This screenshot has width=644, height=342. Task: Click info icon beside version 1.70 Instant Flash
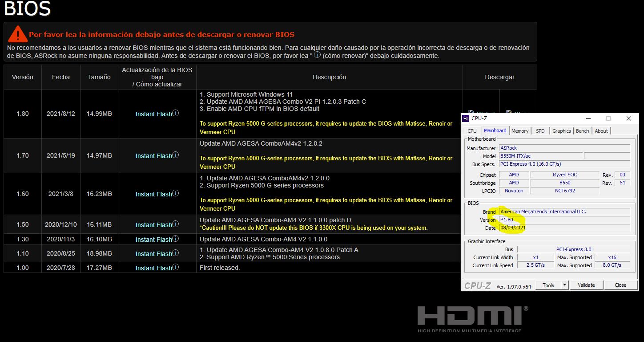point(176,155)
